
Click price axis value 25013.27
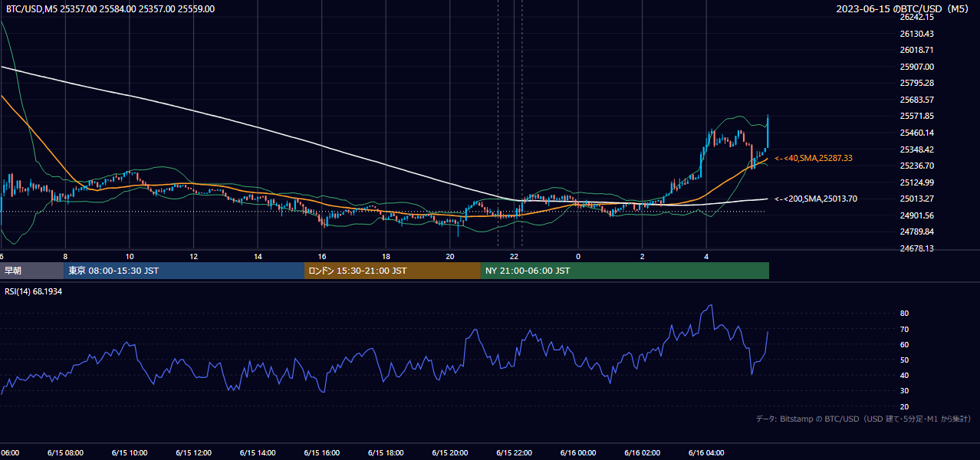916,199
